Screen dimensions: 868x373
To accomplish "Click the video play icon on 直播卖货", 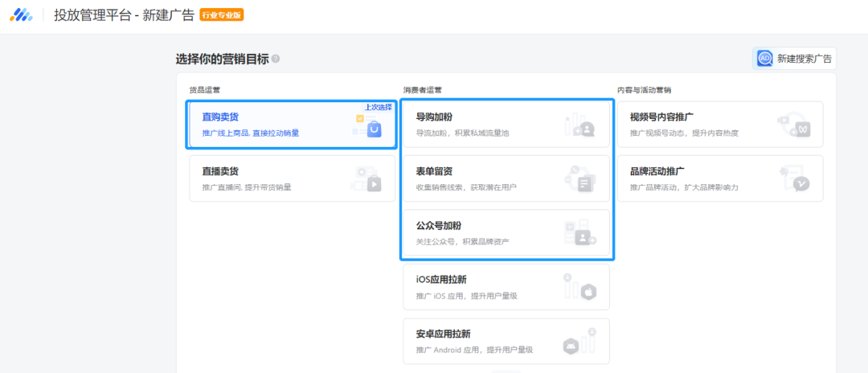I will [375, 184].
